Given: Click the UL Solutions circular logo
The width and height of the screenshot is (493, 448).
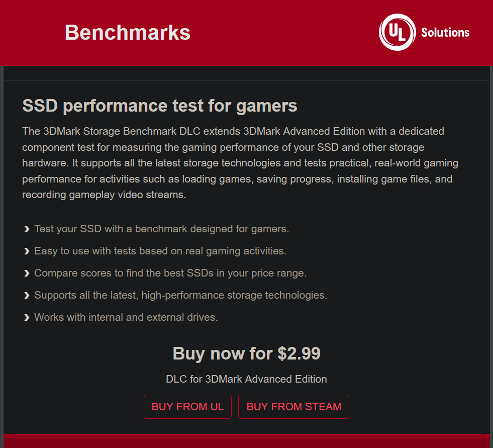Looking at the screenshot, I should (398, 32).
